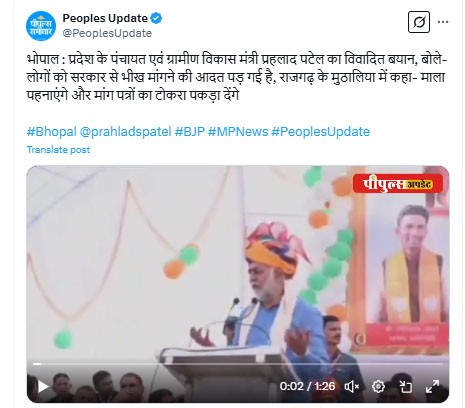Open the #BJP hashtag
This screenshot has height=408, width=465.
pos(190,132)
